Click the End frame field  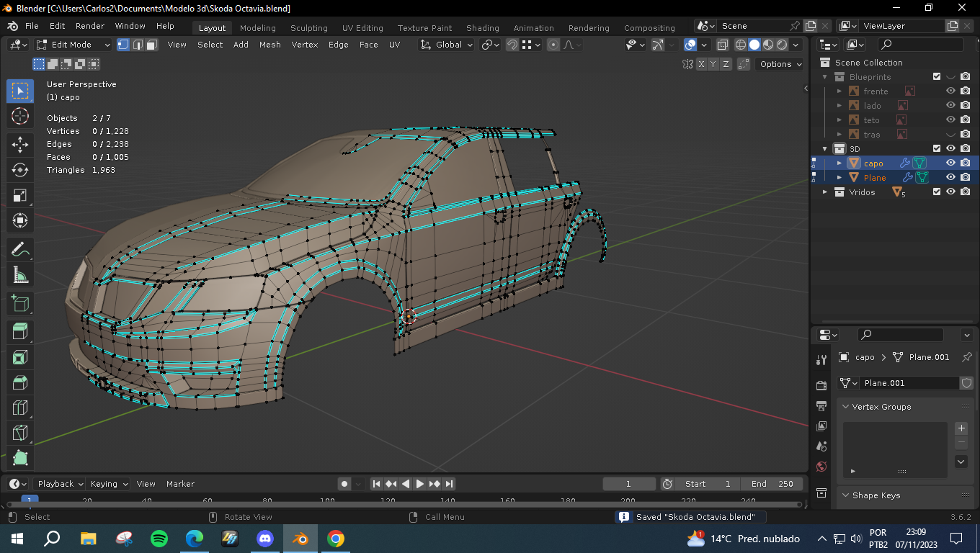coord(772,484)
